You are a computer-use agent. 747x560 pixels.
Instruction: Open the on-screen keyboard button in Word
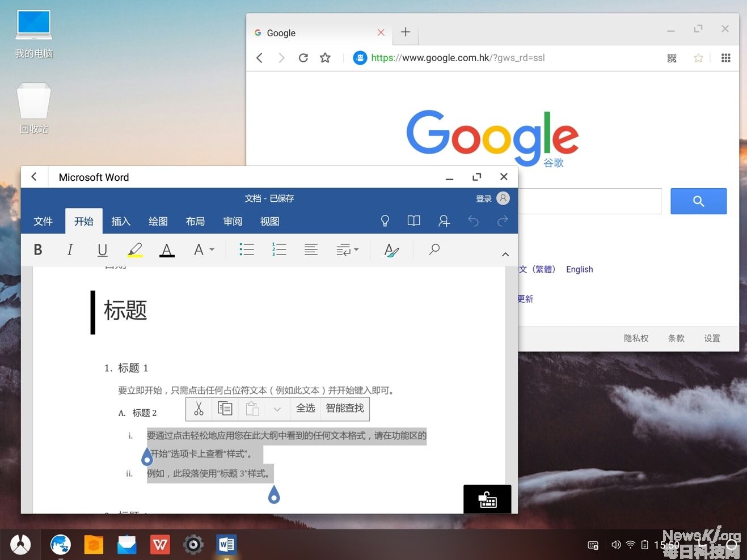pyautogui.click(x=487, y=499)
